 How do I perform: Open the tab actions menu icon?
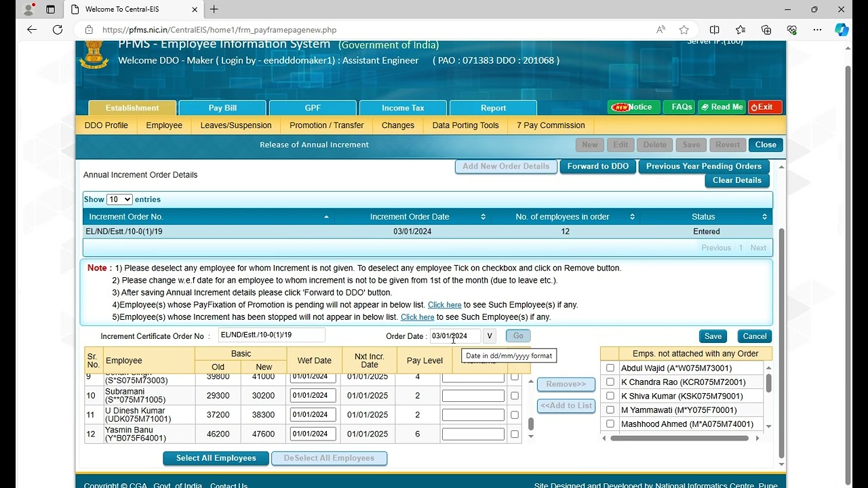click(50, 9)
